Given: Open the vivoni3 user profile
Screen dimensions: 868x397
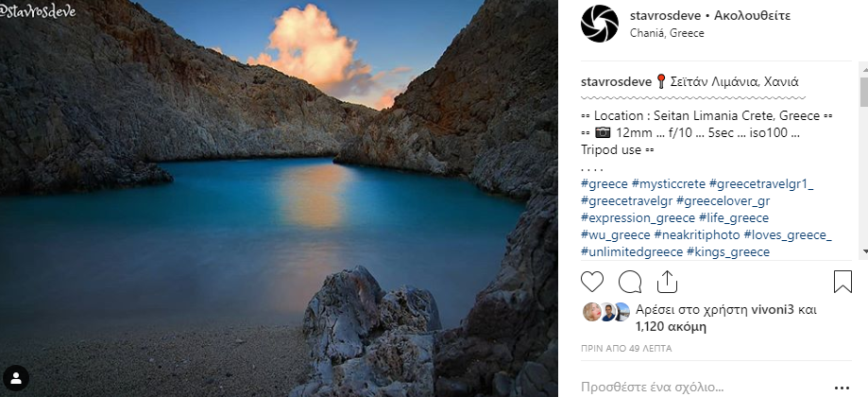Looking at the screenshot, I should pyautogui.click(x=773, y=309).
